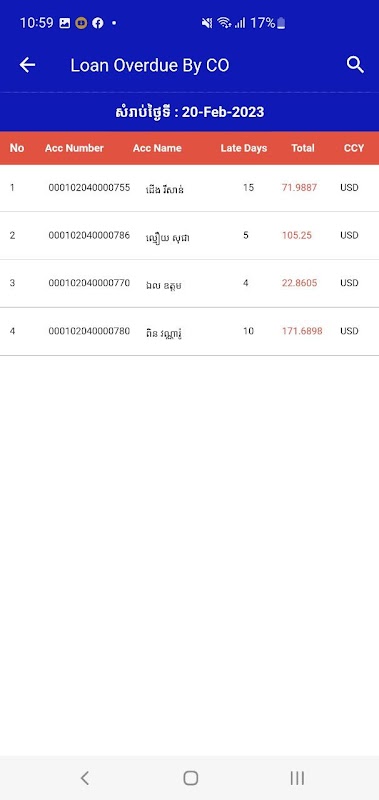Select the Acc Number column header
The height and width of the screenshot is (800, 379).
pyautogui.click(x=74, y=148)
